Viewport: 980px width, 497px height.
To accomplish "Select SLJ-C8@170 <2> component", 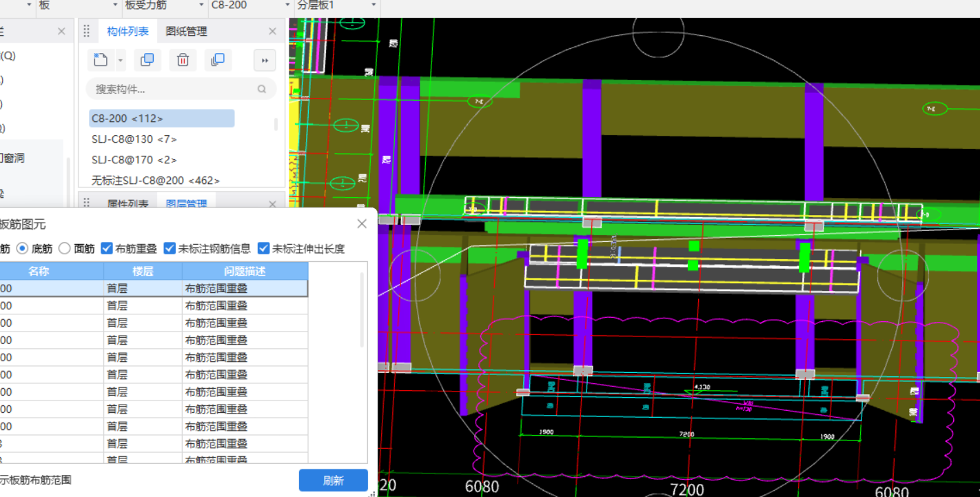I will 134,160.
